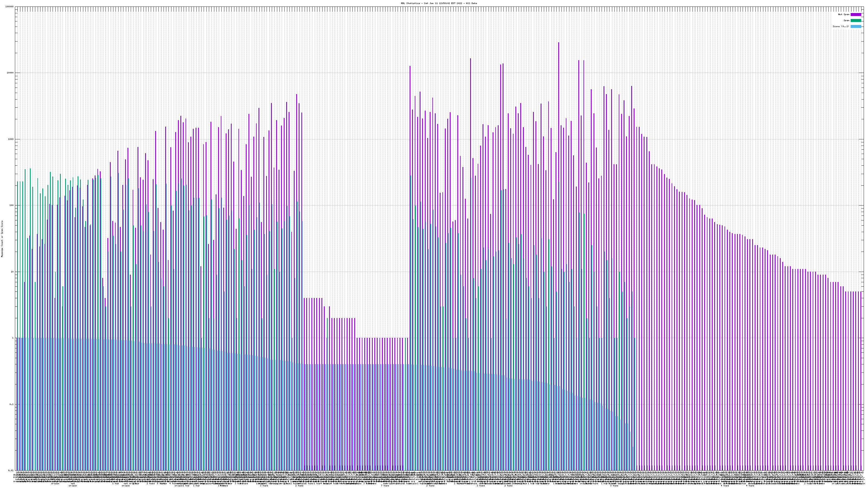868x488 pixels.
Task: Click the 100 y-axis tick label
Action: [x=12, y=206]
